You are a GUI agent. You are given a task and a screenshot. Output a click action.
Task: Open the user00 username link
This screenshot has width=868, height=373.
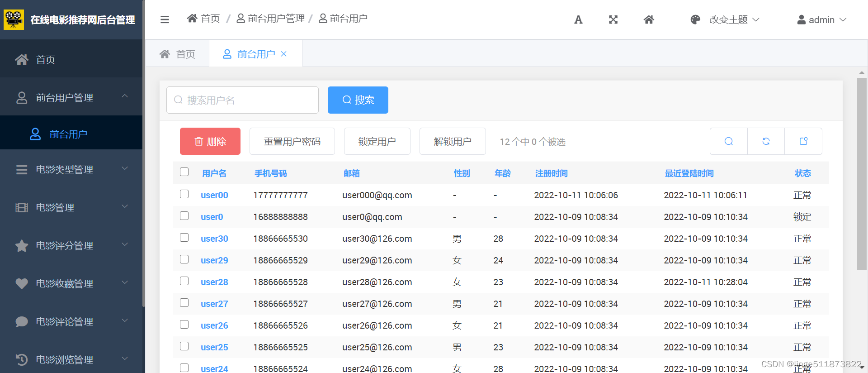click(214, 195)
